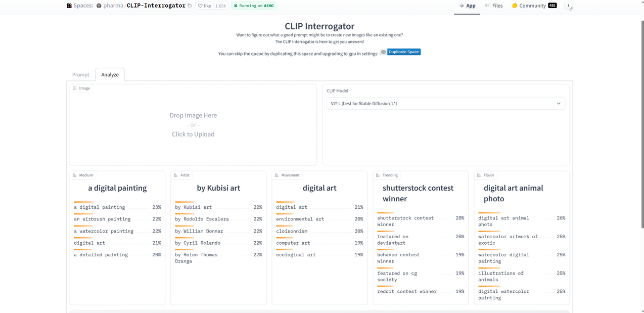Screen dimensions: 644x313
Task: Select the Analyze tab
Action: coord(110,75)
